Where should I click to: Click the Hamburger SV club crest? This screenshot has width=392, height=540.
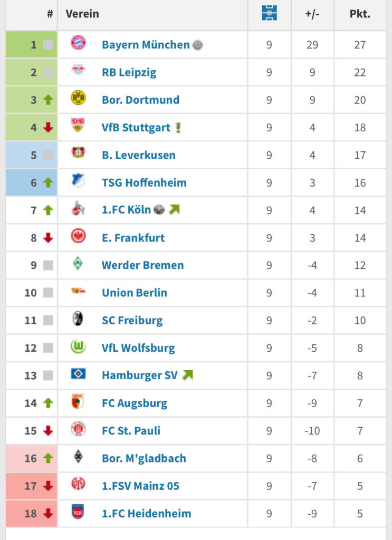pyautogui.click(x=79, y=375)
